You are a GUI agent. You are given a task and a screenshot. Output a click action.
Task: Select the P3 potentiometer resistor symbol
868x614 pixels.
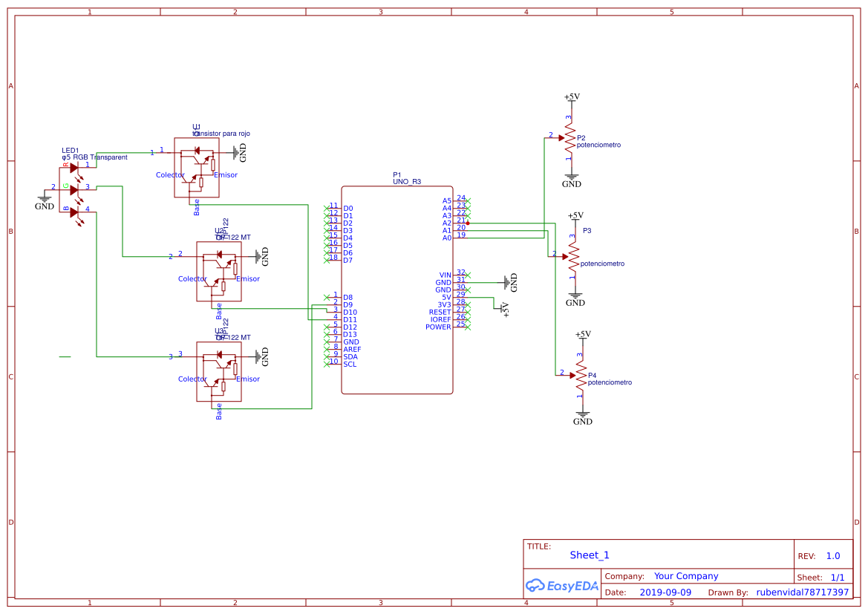click(574, 256)
